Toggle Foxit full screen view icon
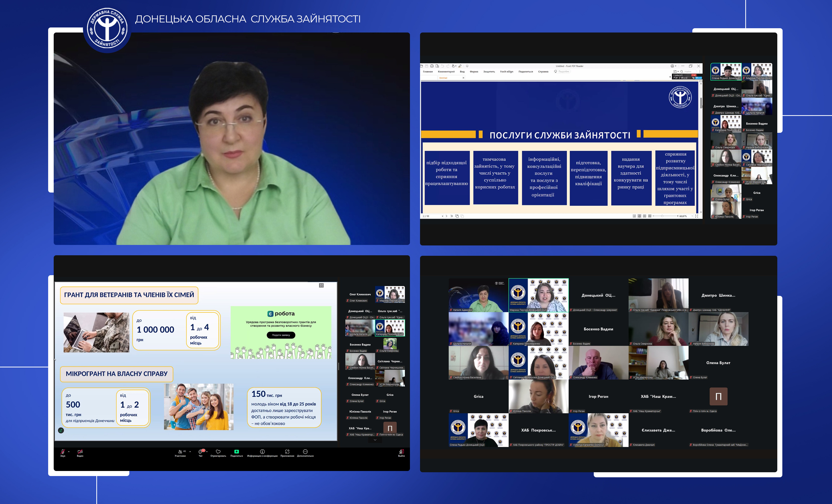 click(x=696, y=216)
